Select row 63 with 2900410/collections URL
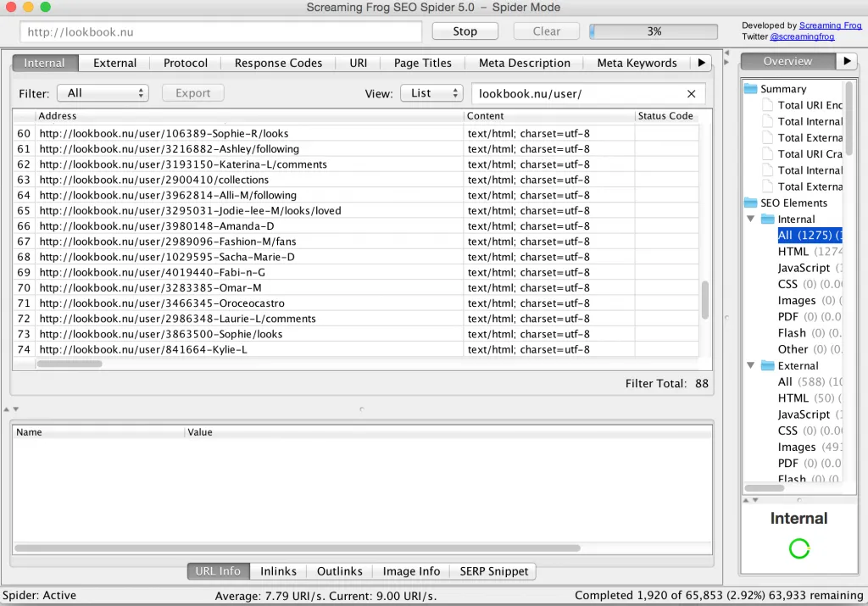The image size is (868, 606). coord(355,180)
